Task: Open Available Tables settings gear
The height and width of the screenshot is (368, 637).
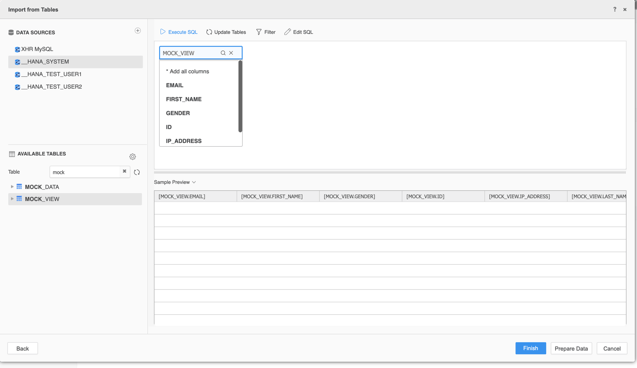Action: point(132,157)
